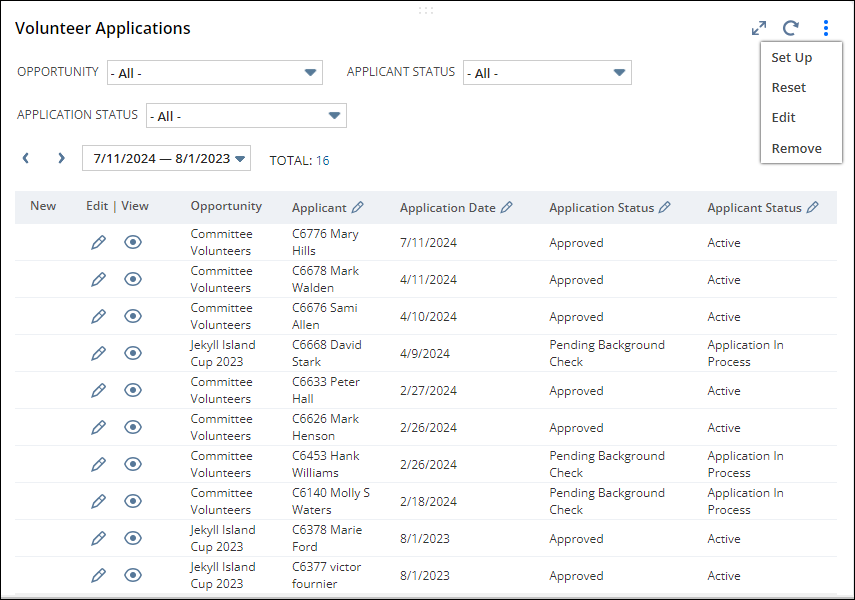Go to the previous page with left arrow
The width and height of the screenshot is (855, 600).
tap(26, 158)
